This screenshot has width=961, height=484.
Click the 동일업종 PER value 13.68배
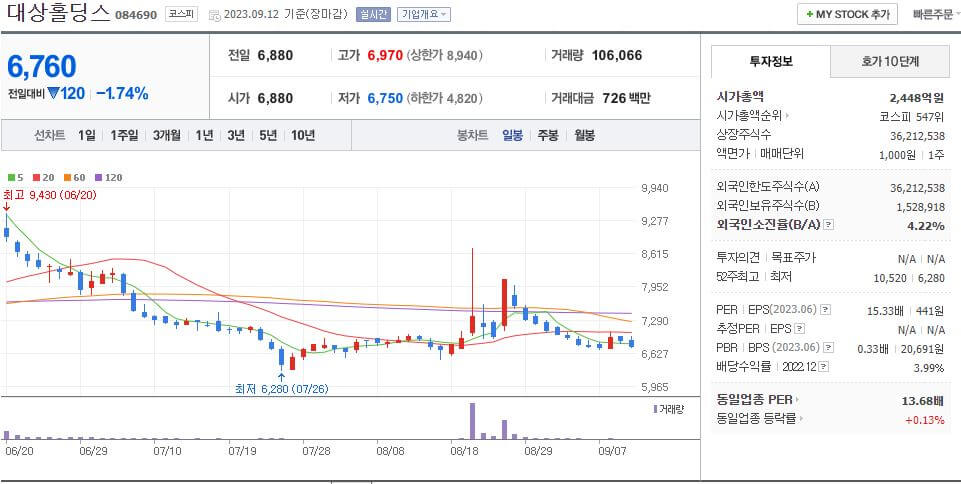click(923, 401)
